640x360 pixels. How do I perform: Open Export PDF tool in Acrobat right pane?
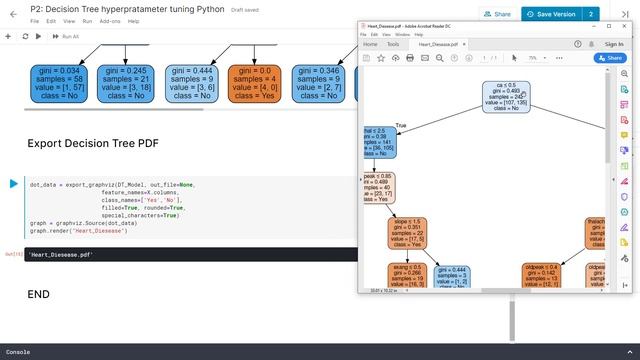click(x=624, y=89)
